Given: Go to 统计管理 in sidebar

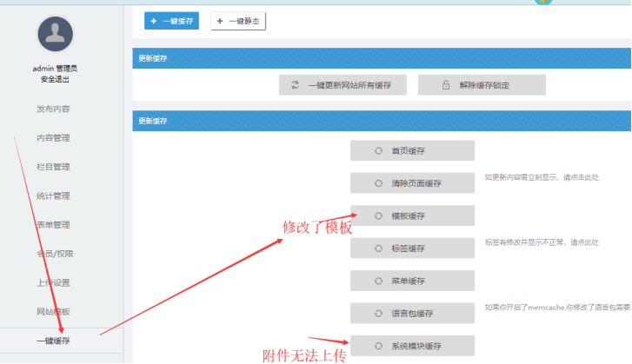Looking at the screenshot, I should [x=54, y=195].
